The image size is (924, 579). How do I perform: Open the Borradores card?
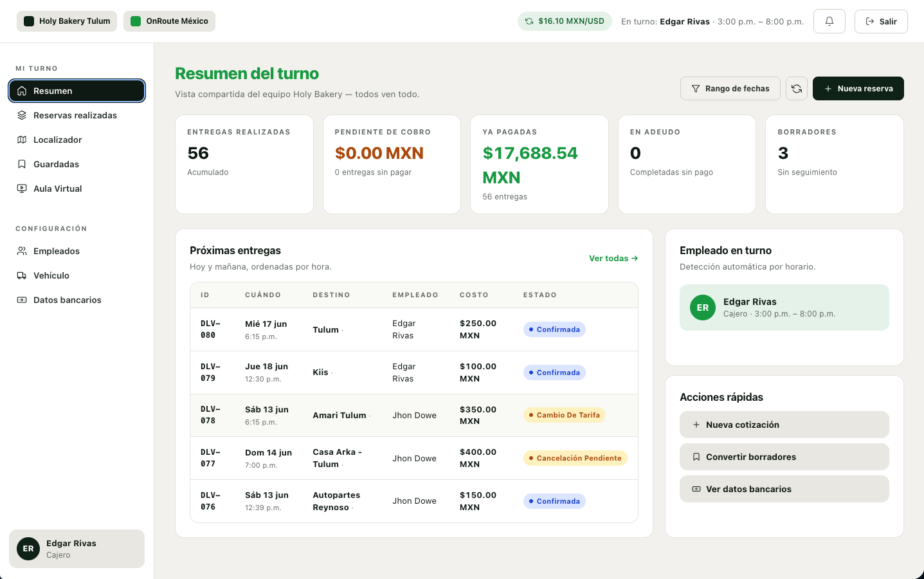[x=835, y=164]
